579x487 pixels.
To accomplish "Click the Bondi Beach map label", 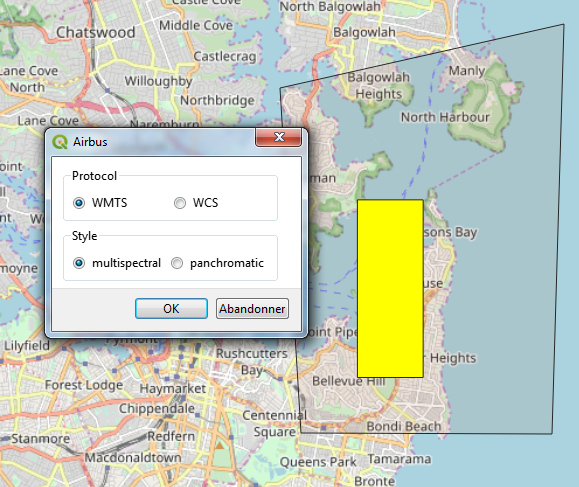I will [404, 426].
